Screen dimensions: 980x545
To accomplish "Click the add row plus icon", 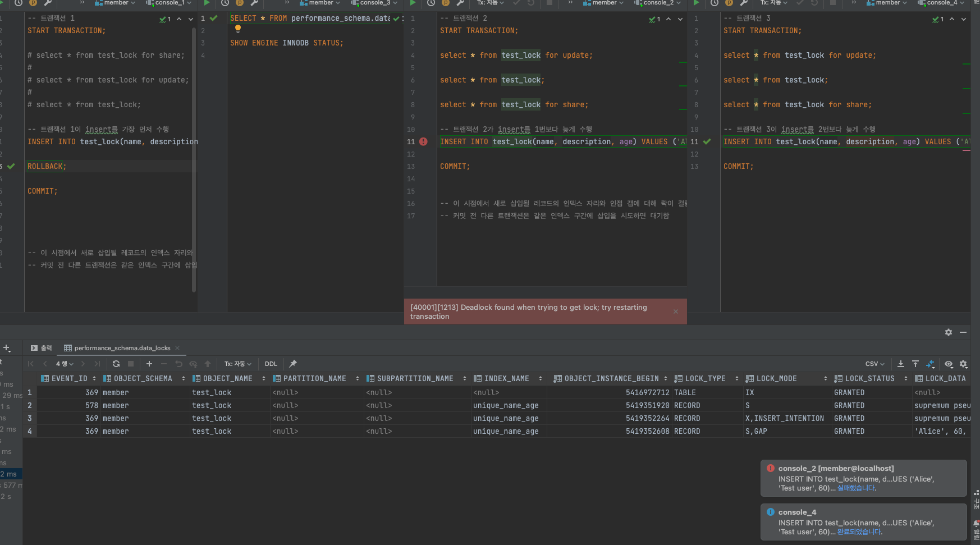I will click(149, 364).
